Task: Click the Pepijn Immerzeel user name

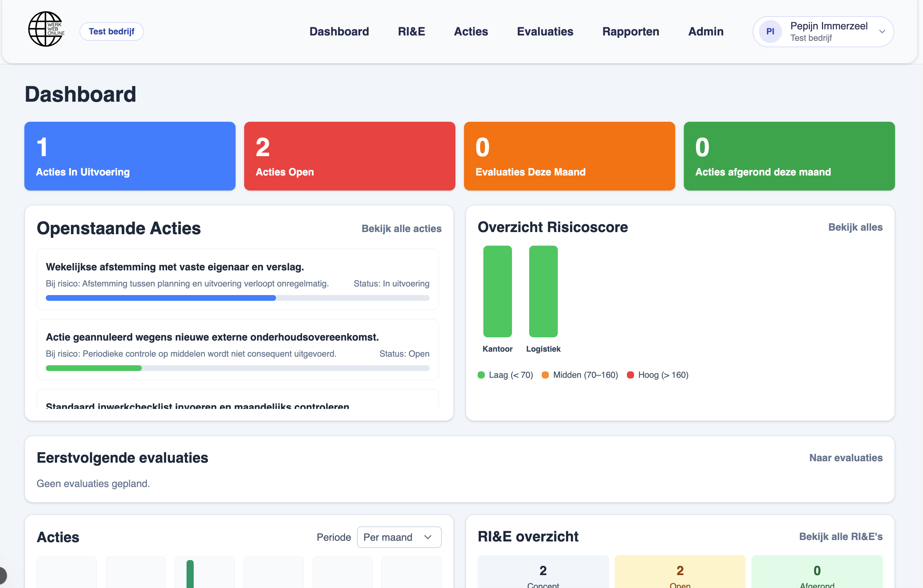Action: pyautogui.click(x=829, y=26)
